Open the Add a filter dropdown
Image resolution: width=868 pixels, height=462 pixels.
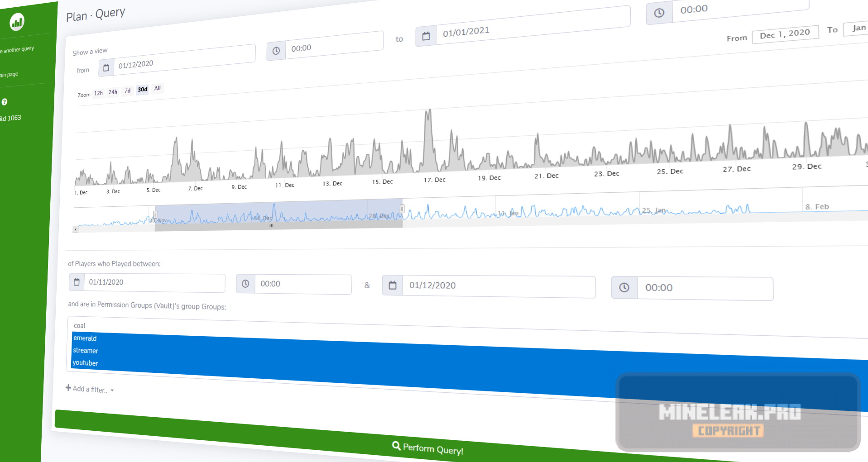click(x=90, y=389)
